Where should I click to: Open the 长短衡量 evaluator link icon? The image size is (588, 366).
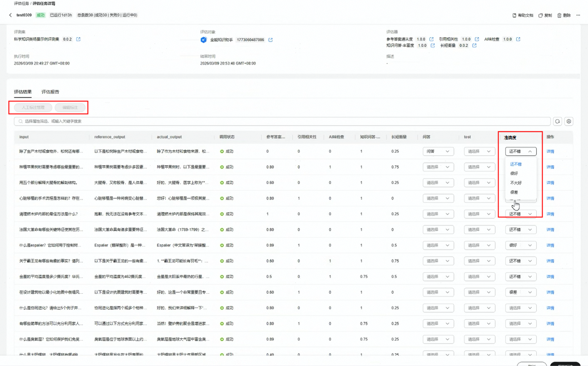pos(474,45)
